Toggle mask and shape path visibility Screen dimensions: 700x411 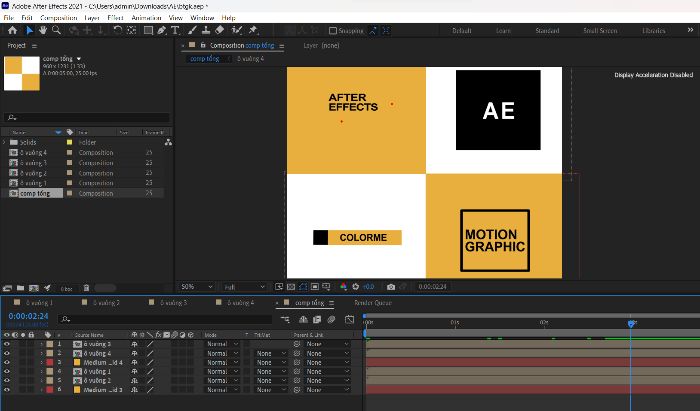[303, 287]
